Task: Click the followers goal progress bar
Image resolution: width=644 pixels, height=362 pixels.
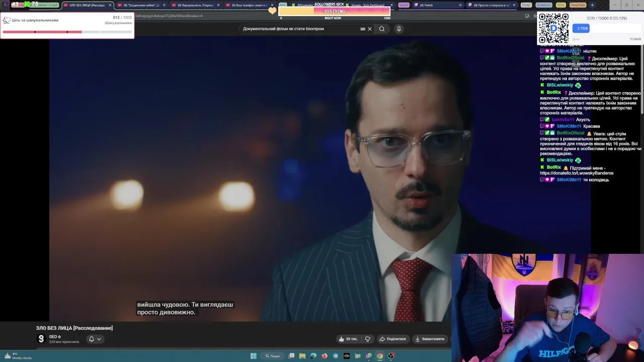Action: (x=67, y=32)
